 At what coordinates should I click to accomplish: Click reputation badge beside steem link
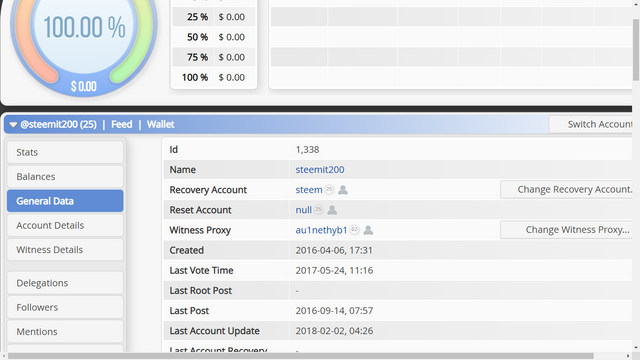click(329, 189)
